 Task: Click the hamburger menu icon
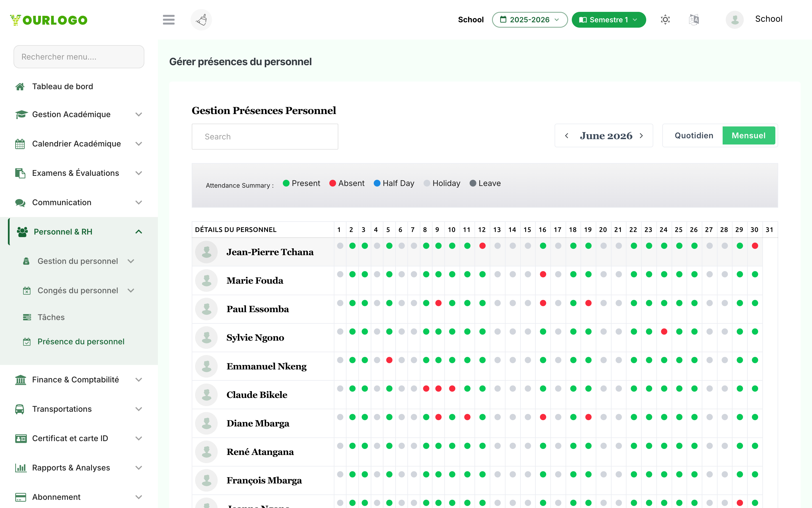coord(168,19)
